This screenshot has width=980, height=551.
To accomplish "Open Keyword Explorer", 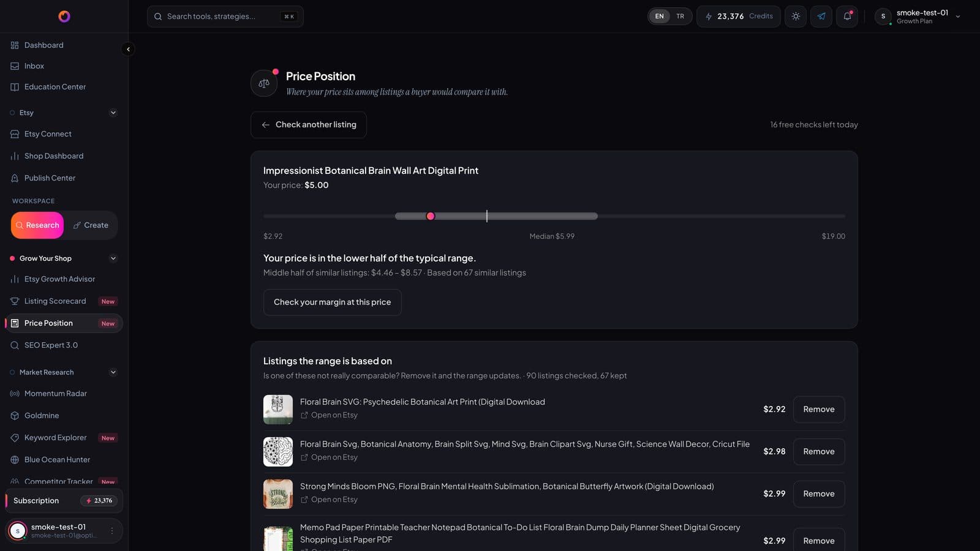I will (x=64, y=438).
